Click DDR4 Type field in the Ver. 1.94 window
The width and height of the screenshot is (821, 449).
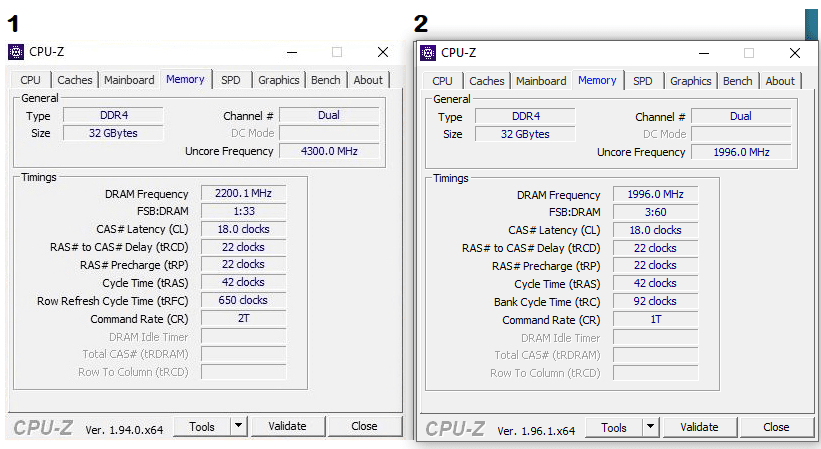113,115
